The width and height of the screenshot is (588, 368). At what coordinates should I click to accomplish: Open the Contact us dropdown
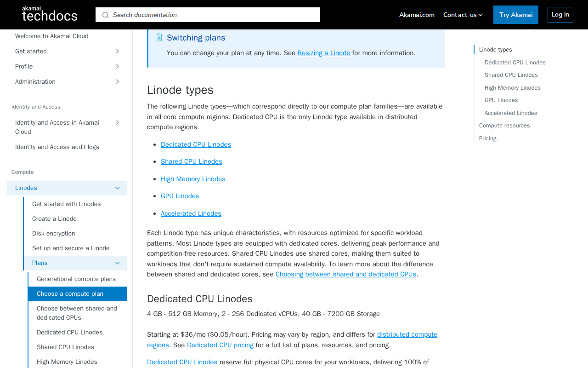click(463, 15)
